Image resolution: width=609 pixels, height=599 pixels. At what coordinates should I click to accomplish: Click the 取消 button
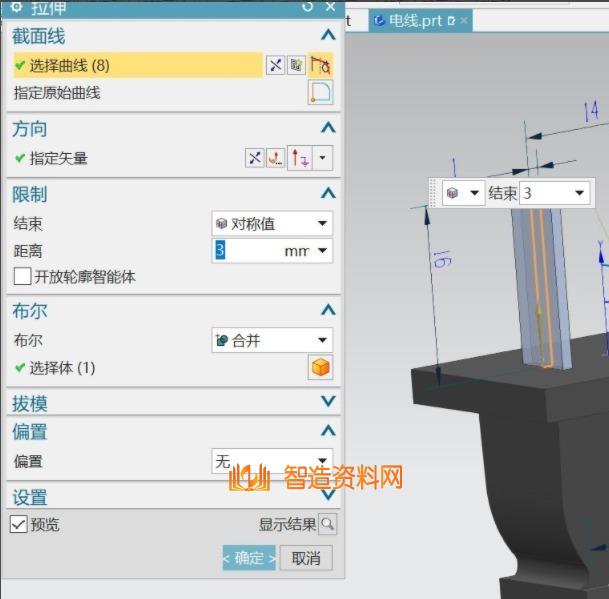coord(306,558)
